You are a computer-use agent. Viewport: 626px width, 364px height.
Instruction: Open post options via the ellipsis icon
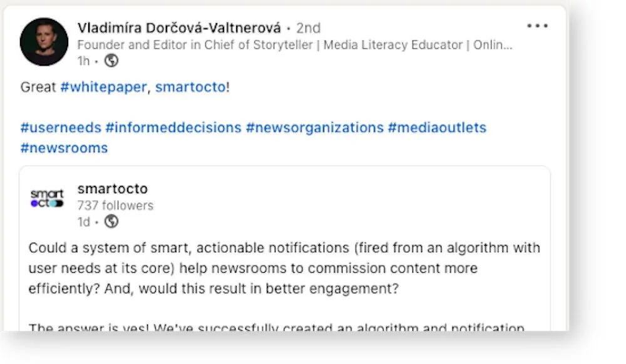click(537, 26)
